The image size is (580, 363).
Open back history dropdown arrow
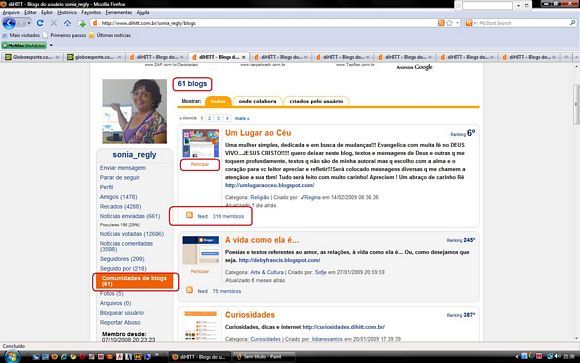(x=29, y=23)
